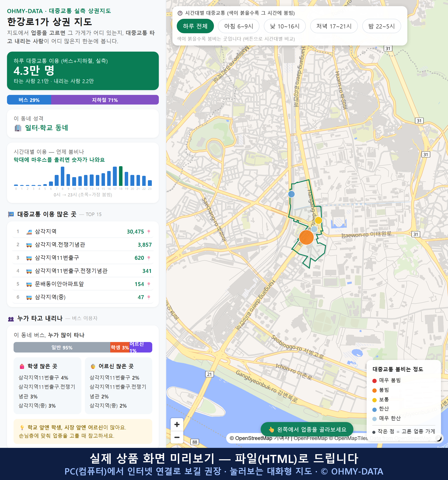The image size is (448, 480).
Task: Click the people icon beside 누가 타고 내리나
Action: (11, 319)
